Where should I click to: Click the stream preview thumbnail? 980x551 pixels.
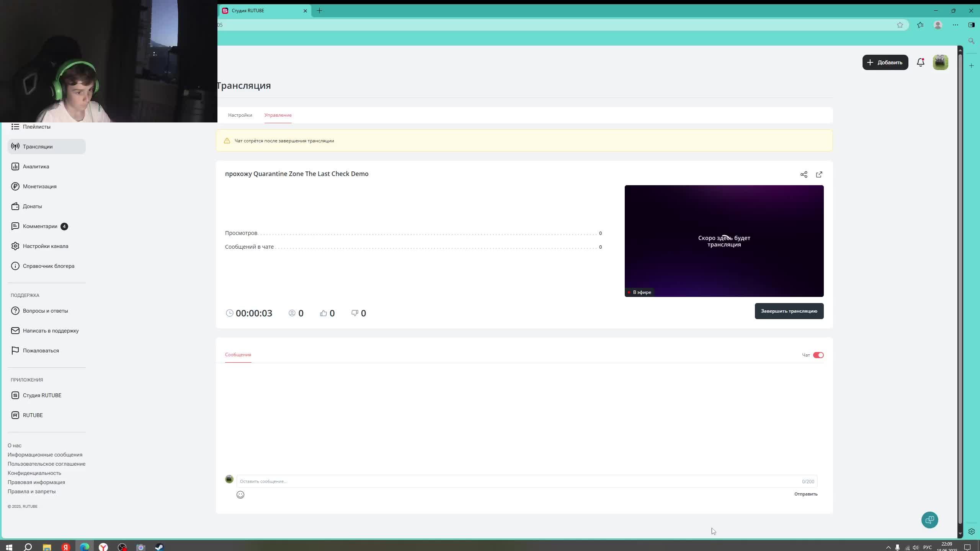tap(724, 241)
